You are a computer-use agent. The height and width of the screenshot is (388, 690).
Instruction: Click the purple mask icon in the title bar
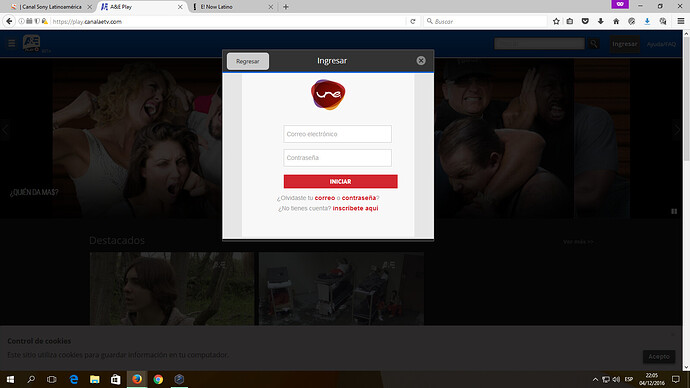620,4
